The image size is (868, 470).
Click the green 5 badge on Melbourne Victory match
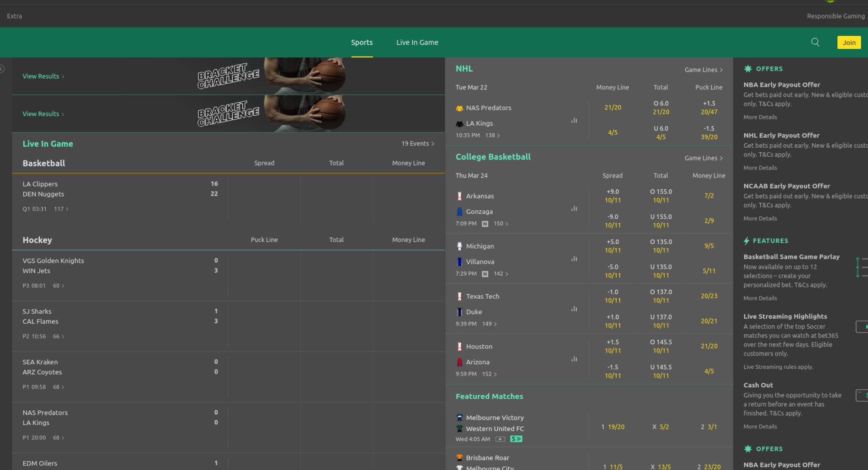(516, 439)
